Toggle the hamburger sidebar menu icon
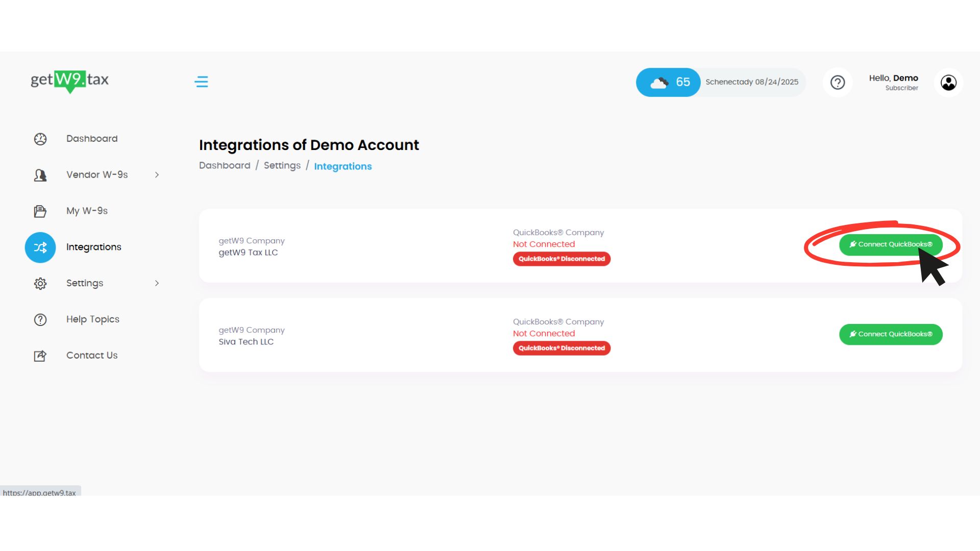Viewport: 980px width, 551px height. (201, 82)
